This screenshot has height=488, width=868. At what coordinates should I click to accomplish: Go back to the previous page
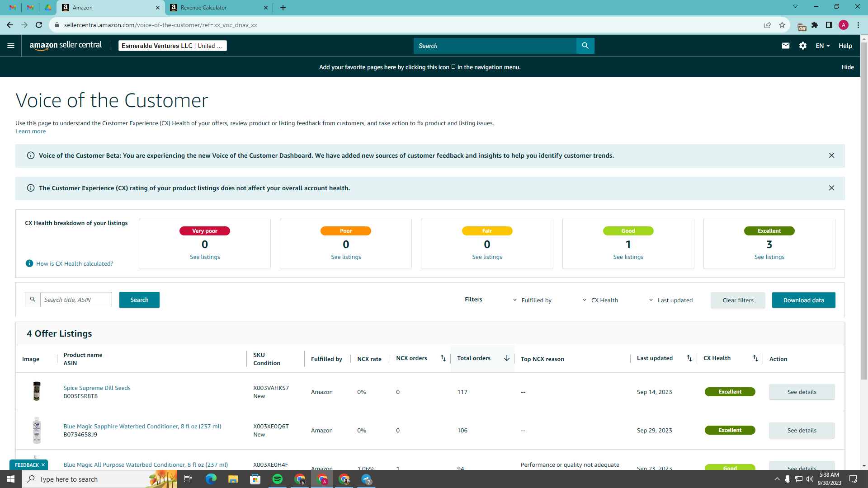click(10, 25)
